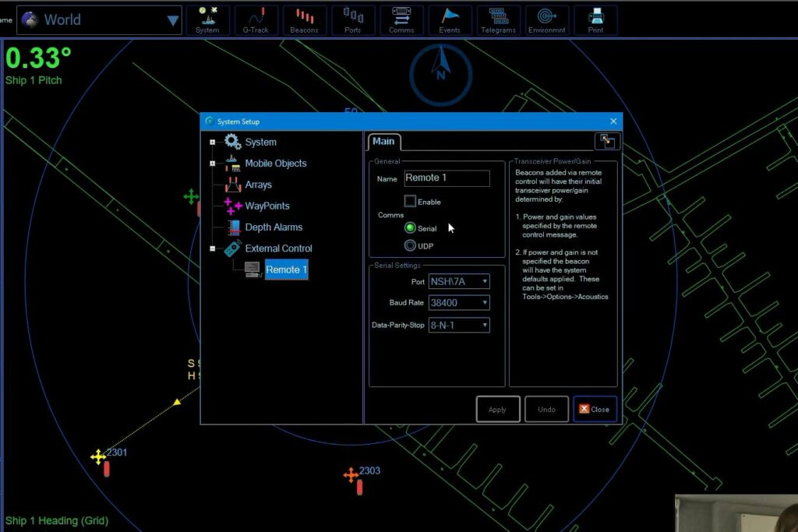The width and height of the screenshot is (798, 532).
Task: Click the System gear icon in tree
Action: [x=232, y=142]
